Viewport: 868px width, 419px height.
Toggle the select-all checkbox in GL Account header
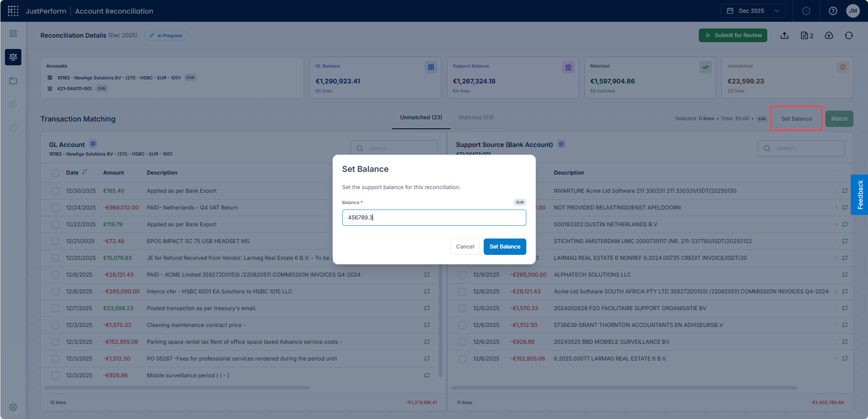click(x=55, y=173)
